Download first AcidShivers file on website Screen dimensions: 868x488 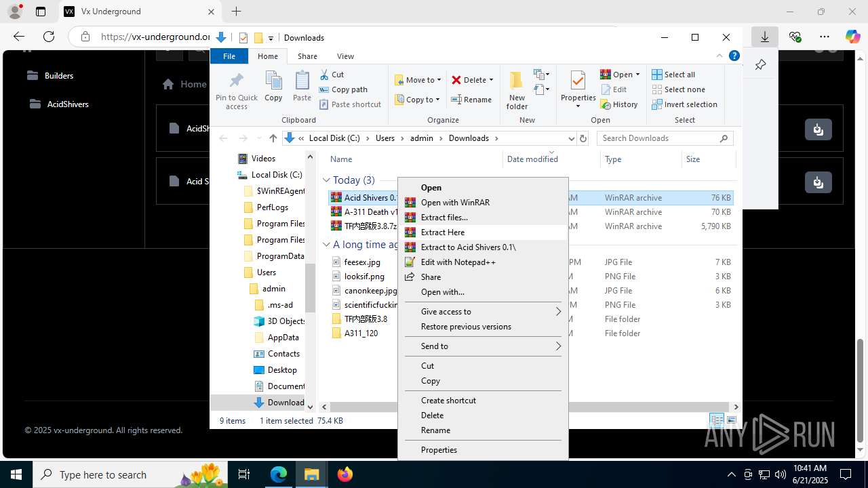(x=818, y=129)
